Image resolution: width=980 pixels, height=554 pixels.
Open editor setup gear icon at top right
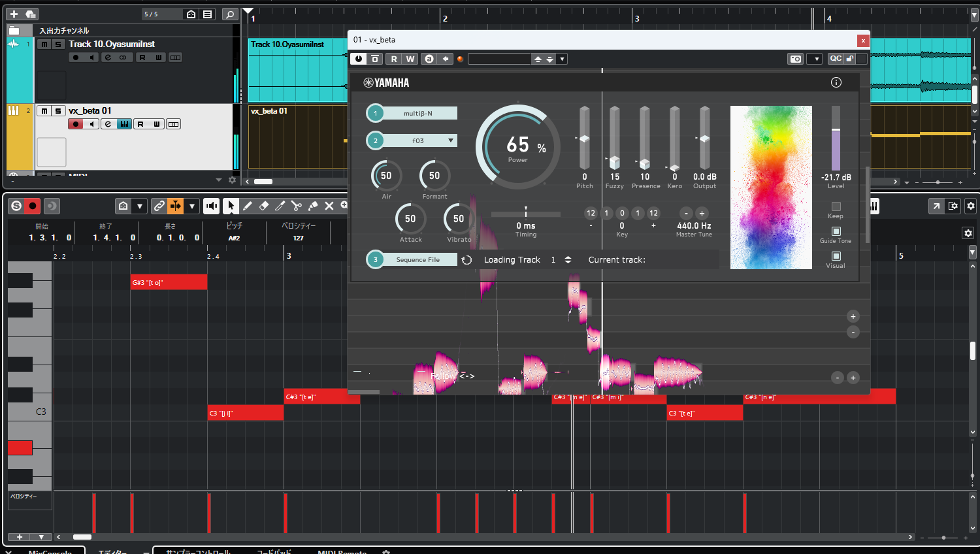(x=970, y=206)
